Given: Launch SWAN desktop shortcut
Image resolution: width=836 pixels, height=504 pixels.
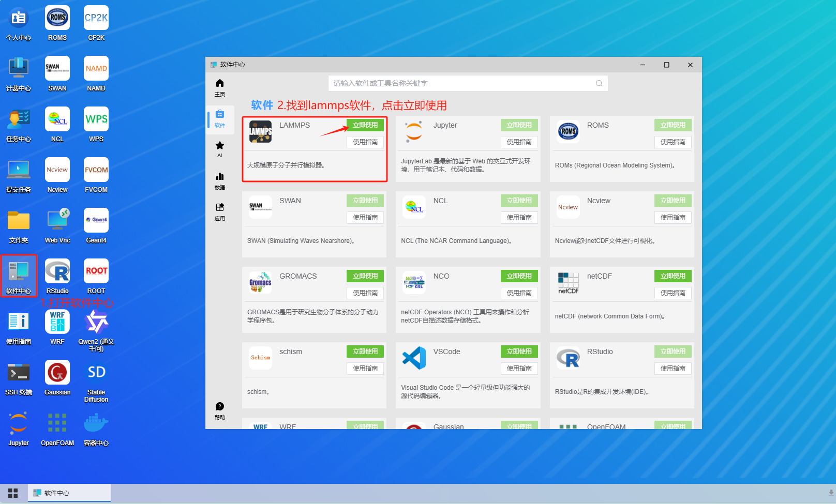Looking at the screenshot, I should coord(57,74).
